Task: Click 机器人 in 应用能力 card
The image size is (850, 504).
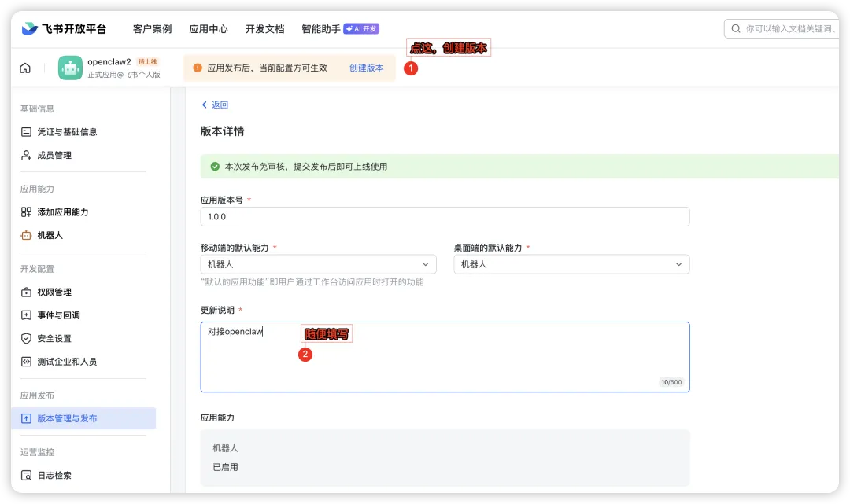Action: (226, 448)
